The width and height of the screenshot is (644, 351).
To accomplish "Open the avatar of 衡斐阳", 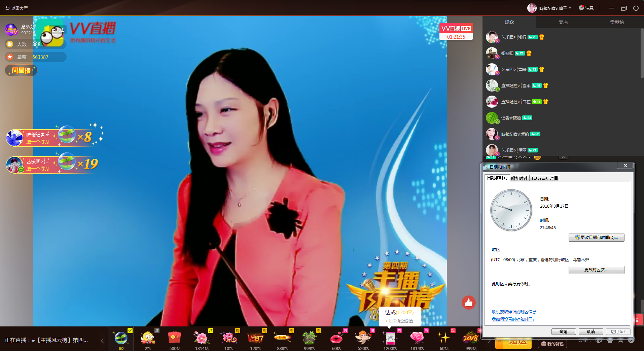I will point(492,53).
